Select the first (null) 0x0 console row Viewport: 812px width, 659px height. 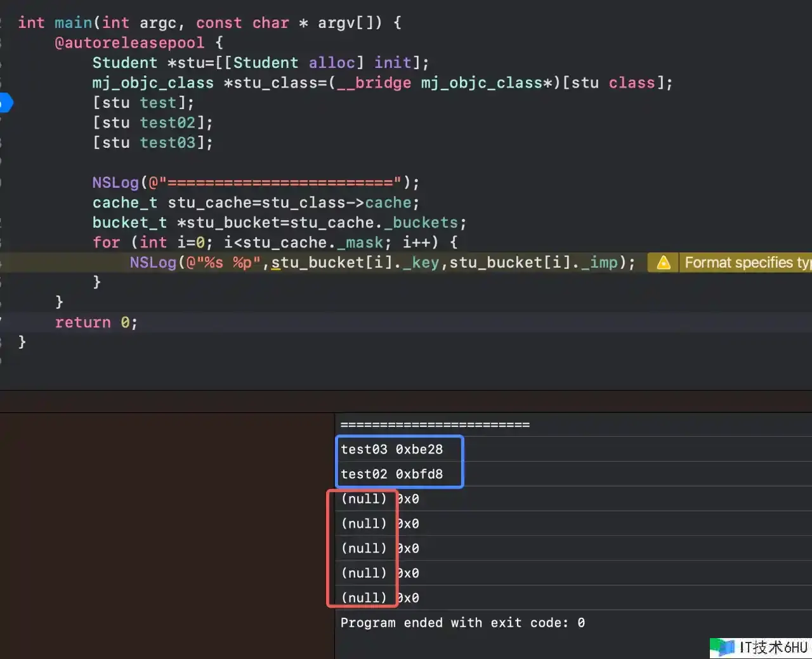pos(379,499)
